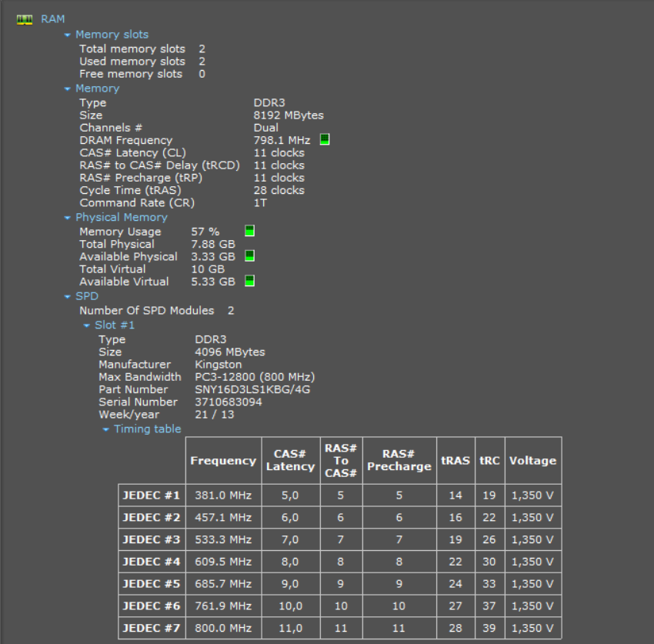654x644 pixels.
Task: Collapse the Memory slots section
Action: click(67, 35)
